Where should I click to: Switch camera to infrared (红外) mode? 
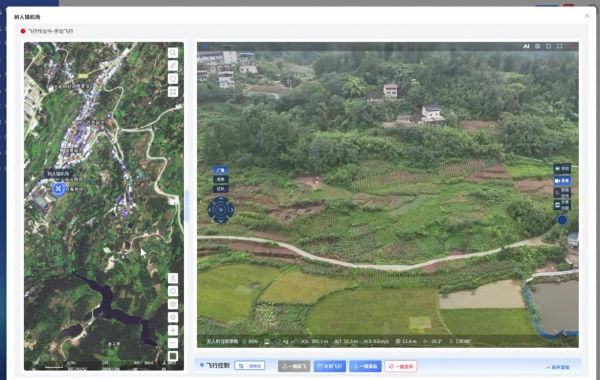tap(221, 189)
